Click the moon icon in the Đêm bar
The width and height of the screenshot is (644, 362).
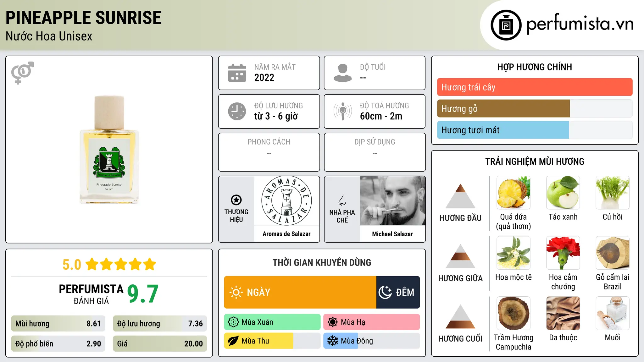(385, 292)
